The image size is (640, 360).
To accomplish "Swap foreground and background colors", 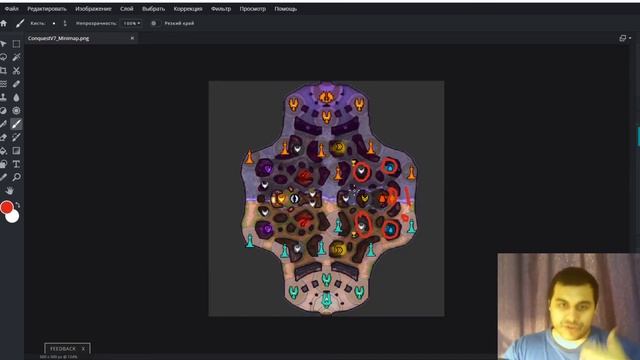I will [x=18, y=205].
